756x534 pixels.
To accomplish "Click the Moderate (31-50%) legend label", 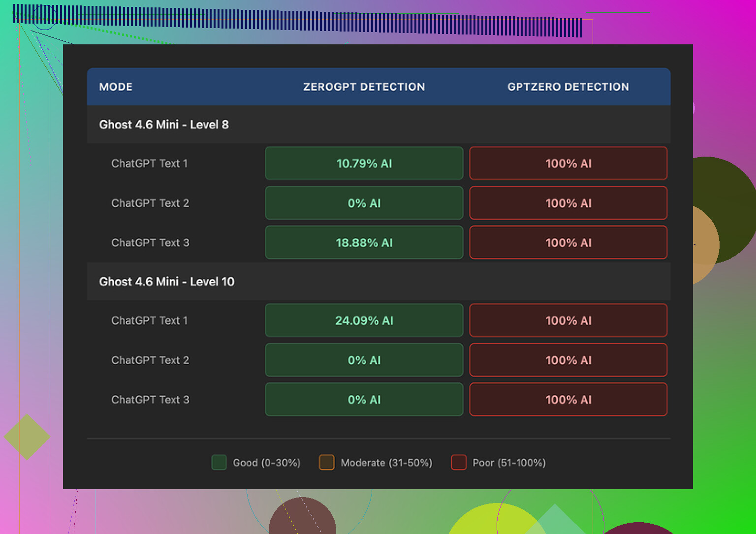I will coord(386,463).
